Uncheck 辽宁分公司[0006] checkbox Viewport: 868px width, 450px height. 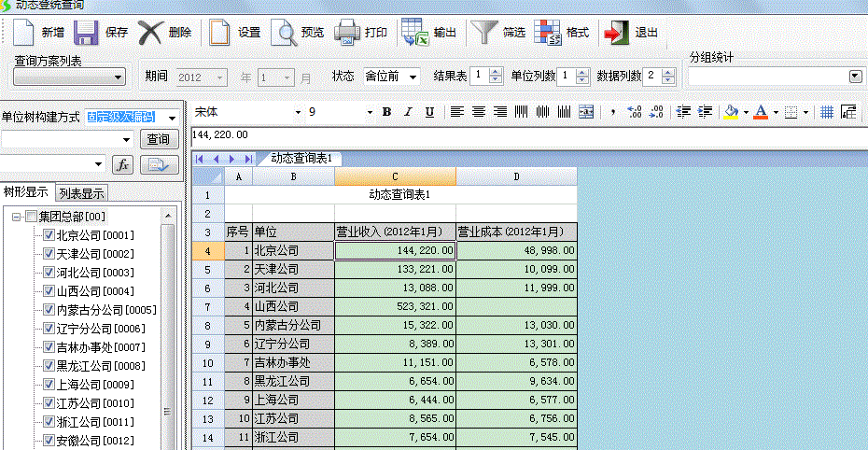[49, 329]
